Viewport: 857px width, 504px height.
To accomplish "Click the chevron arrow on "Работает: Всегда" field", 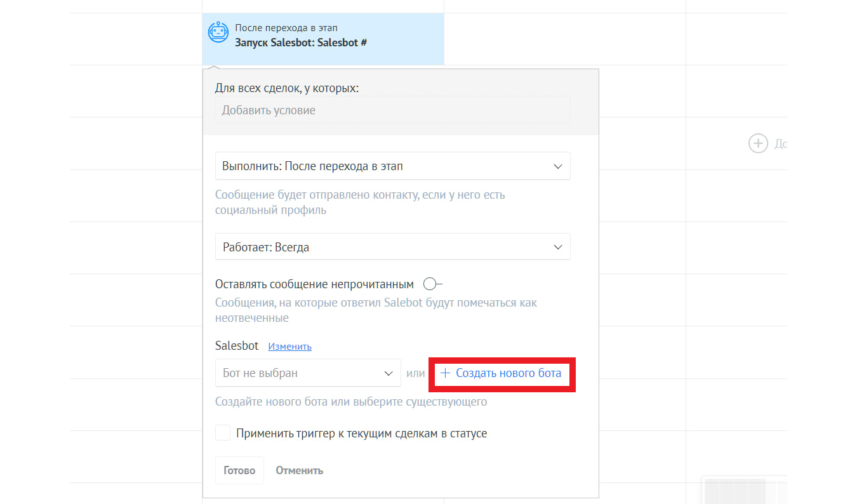I will point(558,247).
